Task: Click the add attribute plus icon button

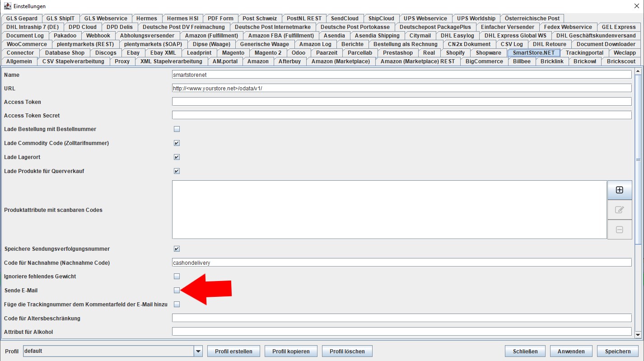Action: coord(620,190)
